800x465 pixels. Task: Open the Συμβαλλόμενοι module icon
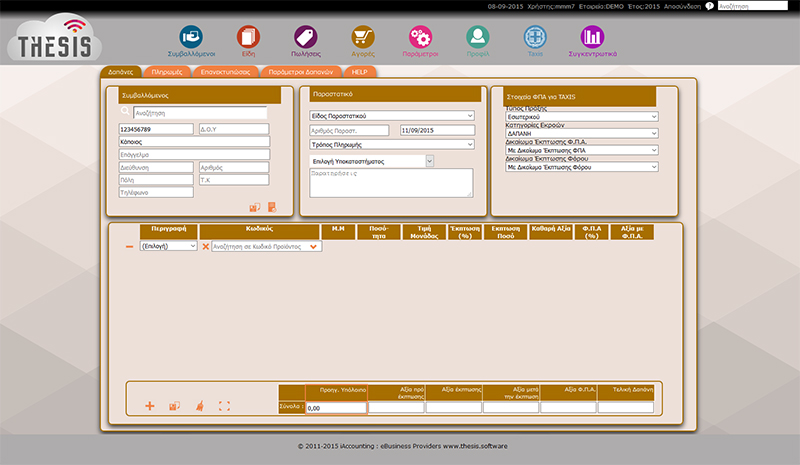pyautogui.click(x=190, y=38)
